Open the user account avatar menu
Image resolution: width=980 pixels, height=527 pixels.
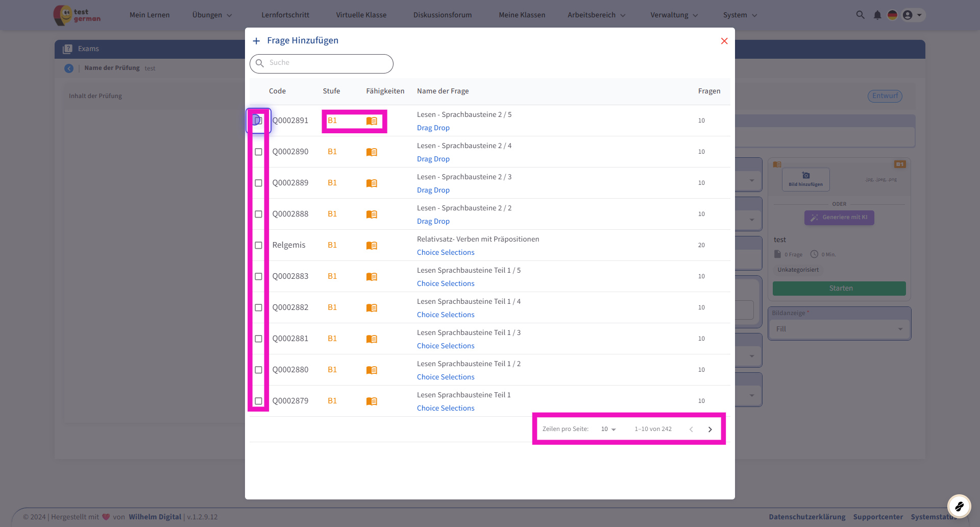[x=912, y=15]
